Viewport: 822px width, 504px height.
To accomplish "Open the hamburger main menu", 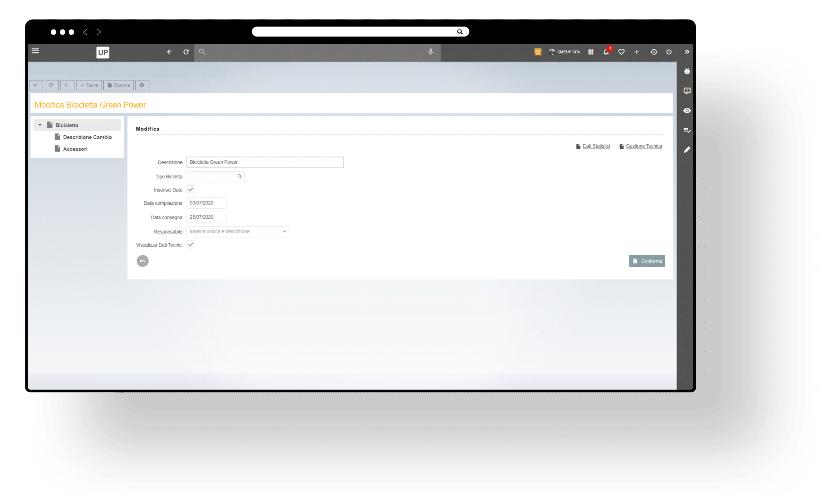I will [x=35, y=51].
